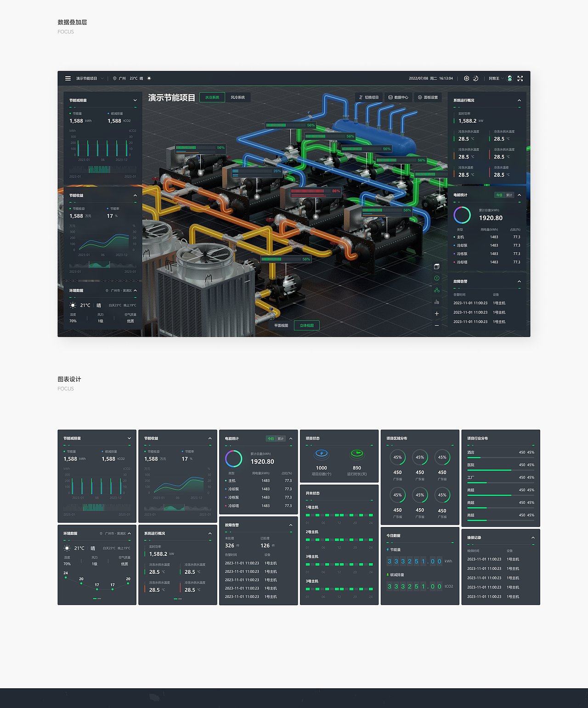Zoom out with the minus icon

click(437, 325)
